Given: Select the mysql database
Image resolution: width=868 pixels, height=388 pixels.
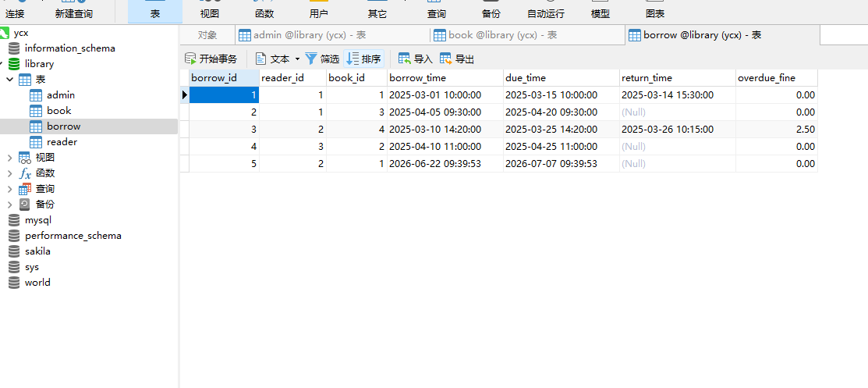Looking at the screenshot, I should click(x=37, y=220).
